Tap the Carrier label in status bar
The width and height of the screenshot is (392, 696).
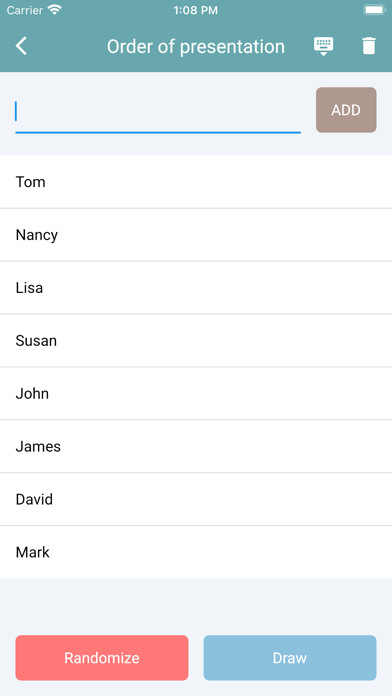pyautogui.click(x=25, y=10)
